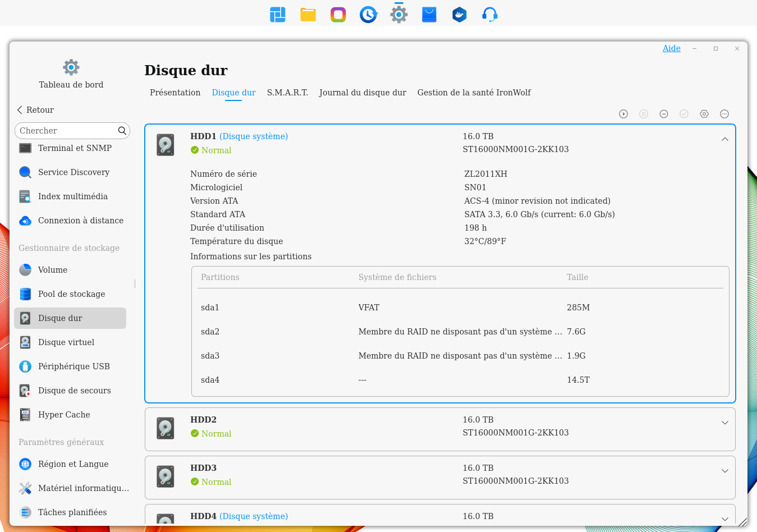Open disk settings via the toolbar gear icon
The height and width of the screenshot is (532, 757).
(704, 114)
